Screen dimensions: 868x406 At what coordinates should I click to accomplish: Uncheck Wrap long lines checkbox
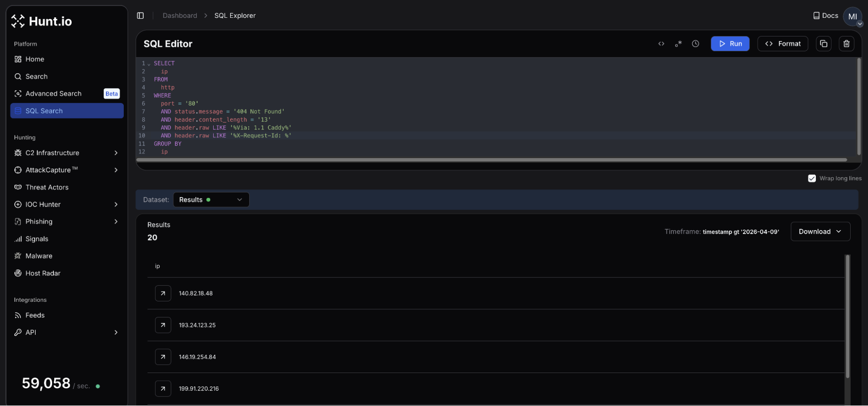pos(812,178)
